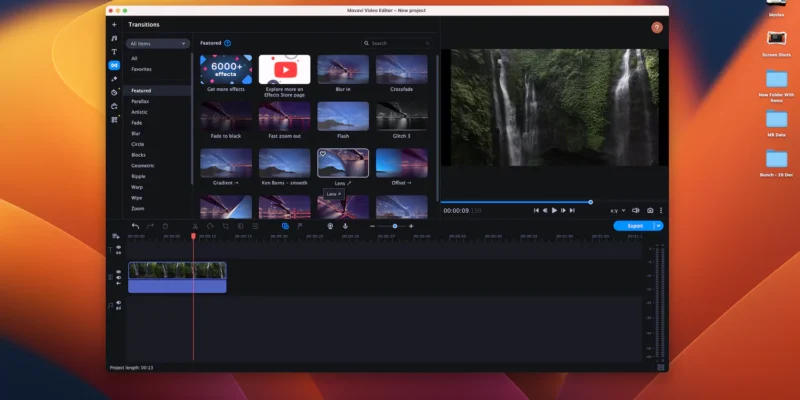This screenshot has width=800, height=400.
Task: Mute the audio track
Action: (118, 303)
